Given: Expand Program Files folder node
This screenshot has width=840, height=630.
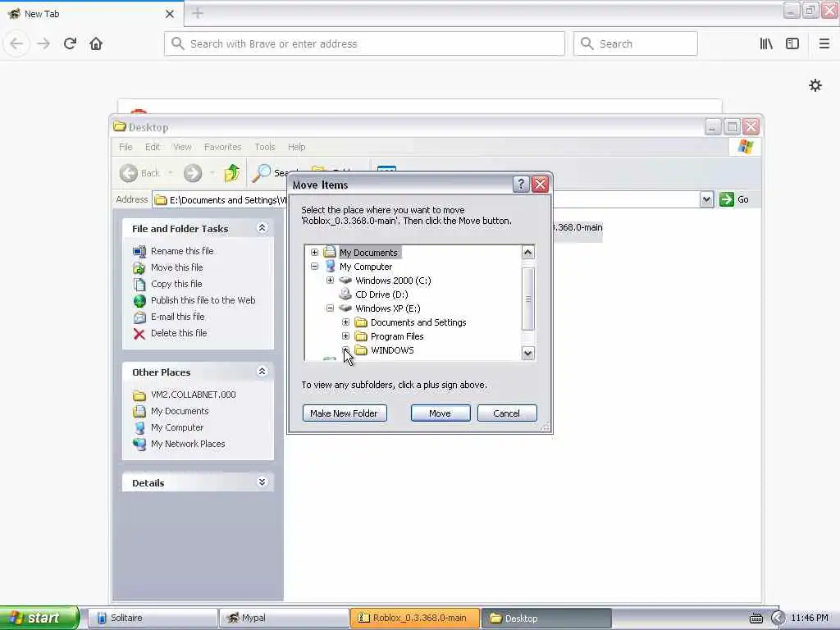Looking at the screenshot, I should (x=345, y=336).
